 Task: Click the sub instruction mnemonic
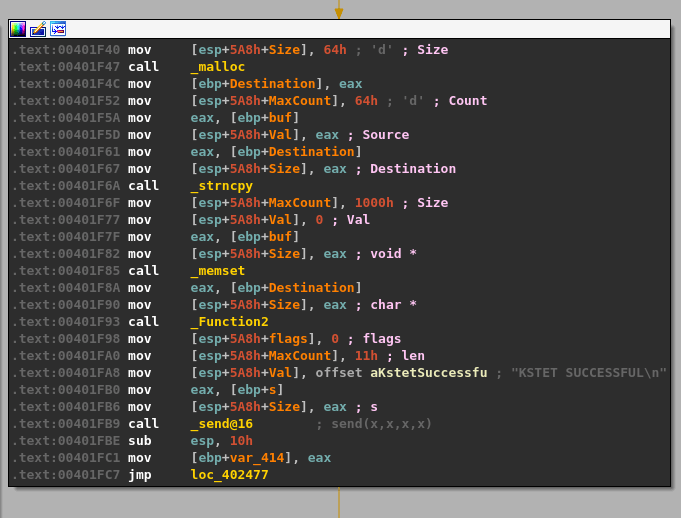coord(139,441)
